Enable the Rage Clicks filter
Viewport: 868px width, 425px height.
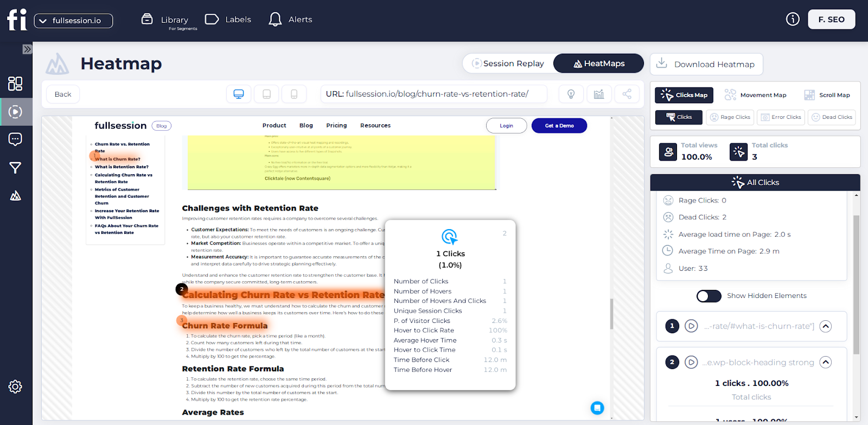tap(730, 117)
